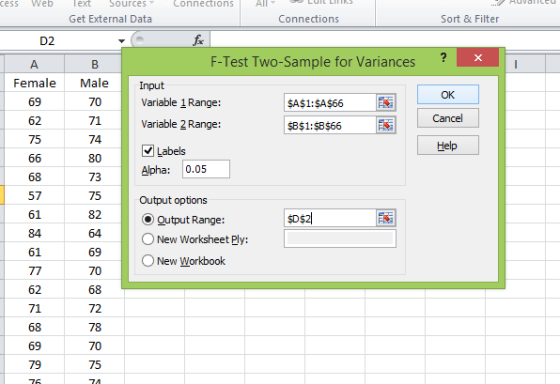
Task: Click the New Worksheet Ply text field
Action: 340,239
